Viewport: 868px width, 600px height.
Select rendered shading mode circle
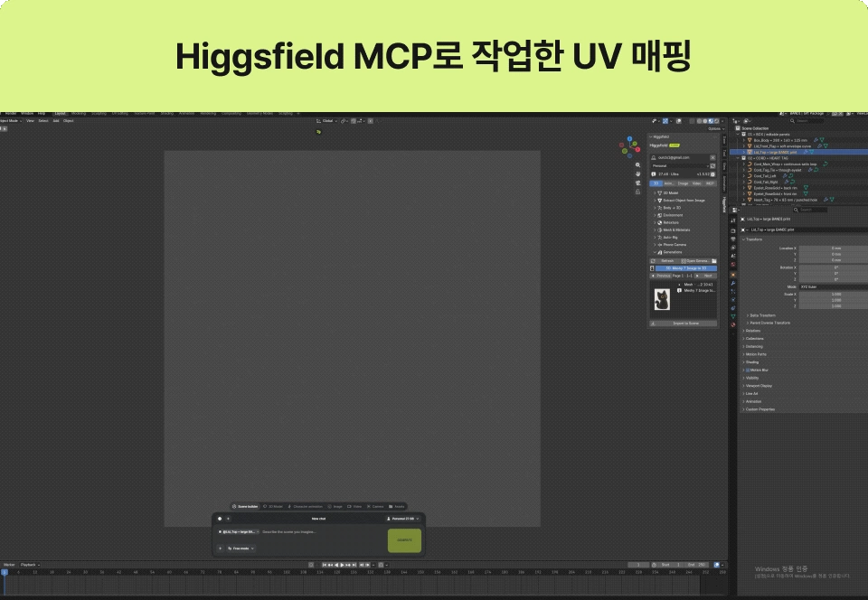tap(716, 121)
